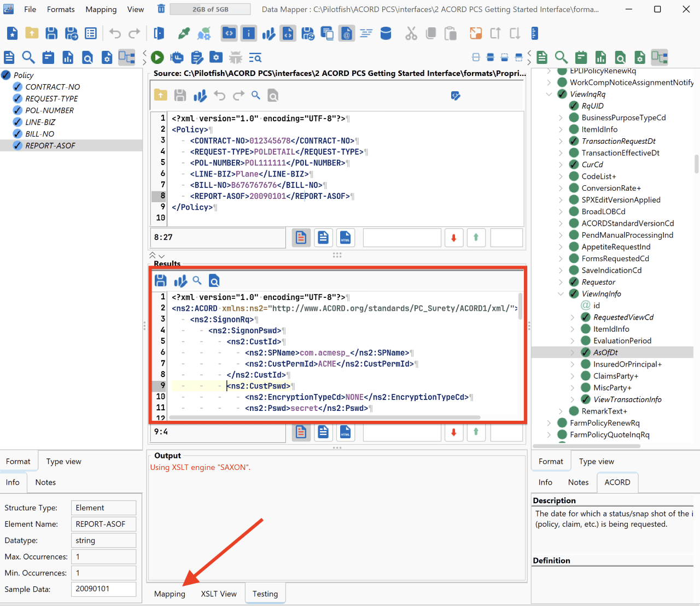Click the green tree view icon in target toolbar
700x606 pixels.
tap(659, 57)
